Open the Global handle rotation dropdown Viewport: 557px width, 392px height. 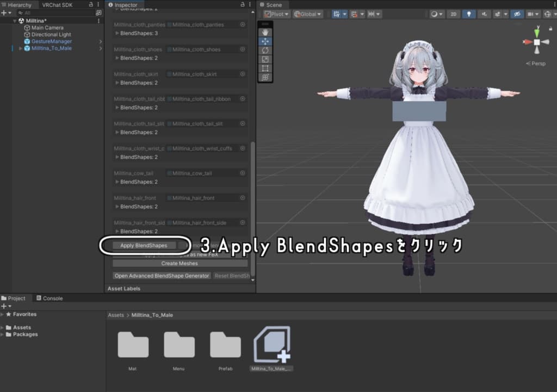(x=308, y=14)
